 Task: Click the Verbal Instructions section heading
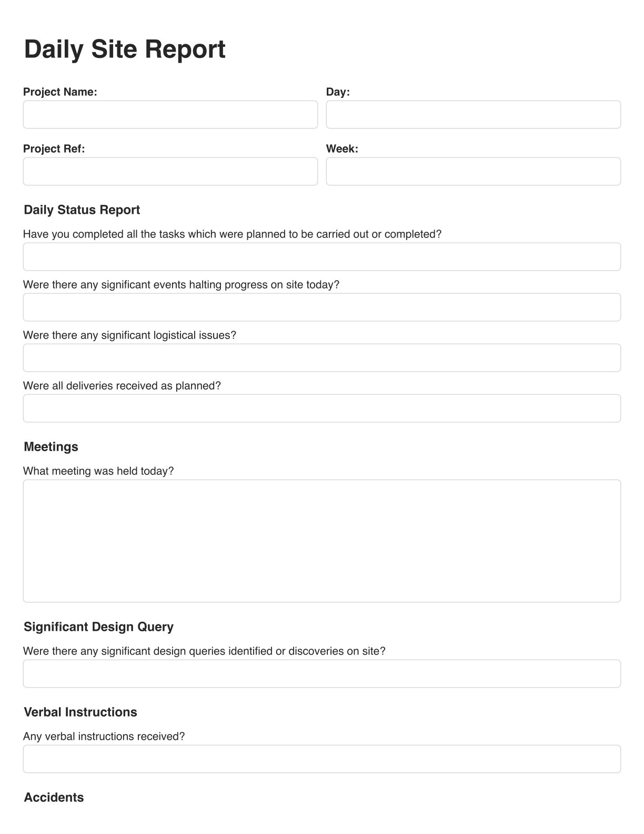click(80, 712)
